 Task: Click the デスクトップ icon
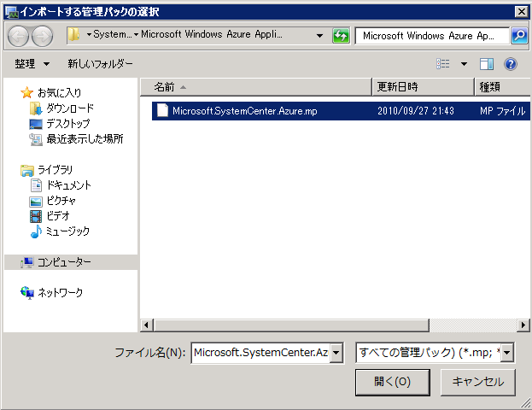coord(36,124)
